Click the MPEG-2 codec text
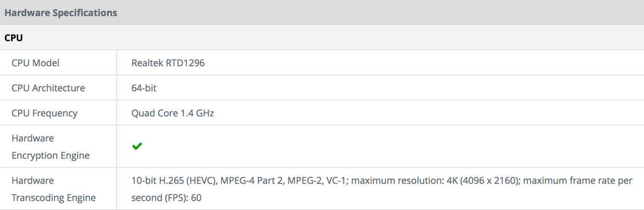The width and height of the screenshot is (644, 210). (x=303, y=180)
